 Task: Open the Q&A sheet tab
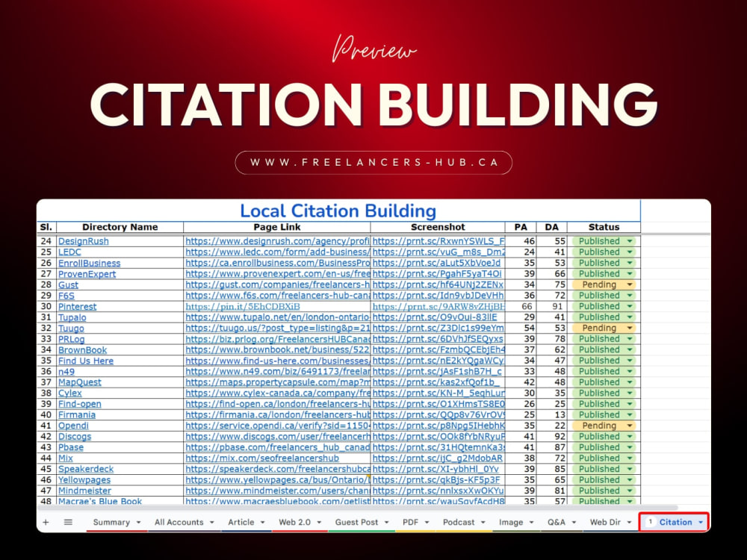556,523
